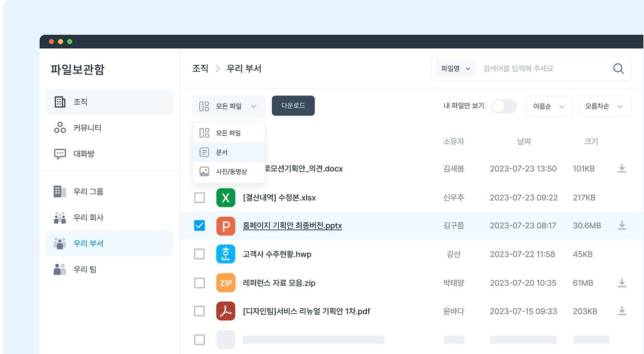Download the 프로모션기획안_의견.docx file via arrow icon
The height and width of the screenshot is (354, 644).
(622, 168)
